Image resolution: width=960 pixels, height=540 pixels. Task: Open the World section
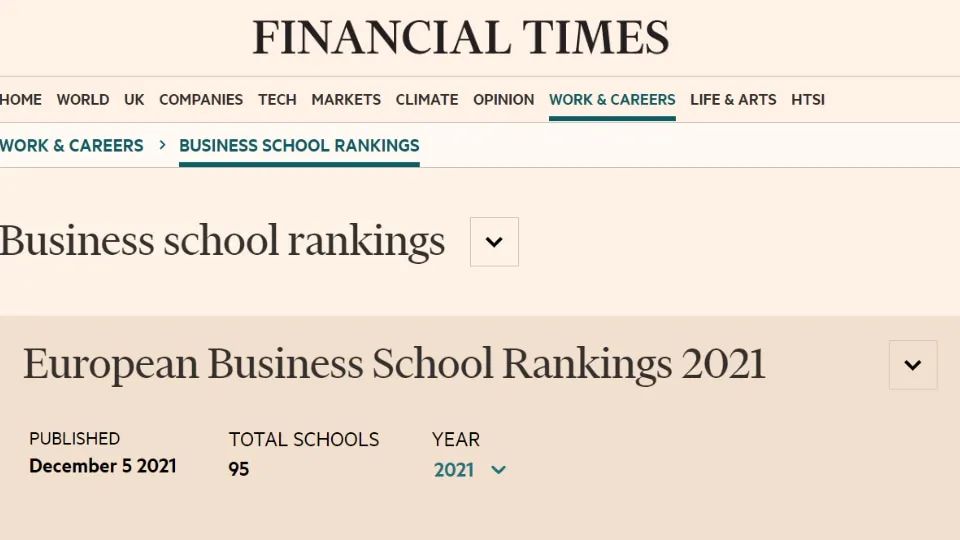[x=83, y=99]
